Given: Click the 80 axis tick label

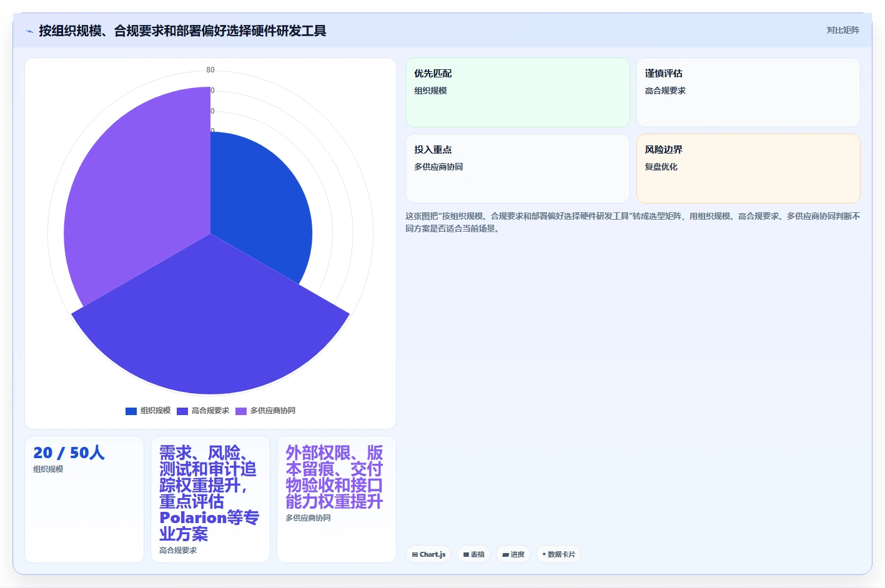Looking at the screenshot, I should 210,70.
